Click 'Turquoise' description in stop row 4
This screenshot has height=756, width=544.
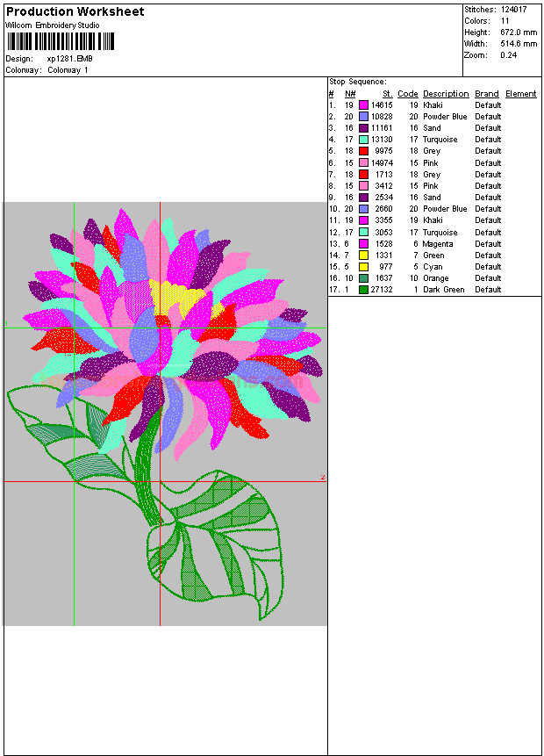pyautogui.click(x=440, y=140)
